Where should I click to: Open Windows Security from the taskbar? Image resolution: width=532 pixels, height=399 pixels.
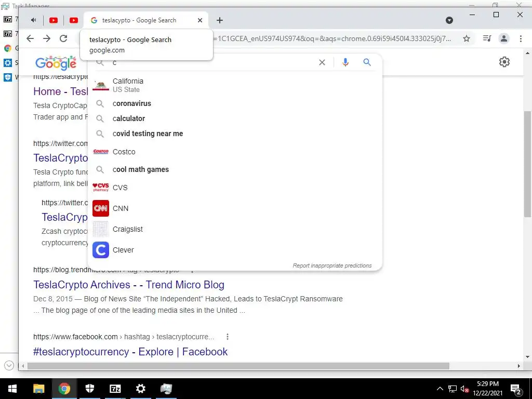(89, 389)
